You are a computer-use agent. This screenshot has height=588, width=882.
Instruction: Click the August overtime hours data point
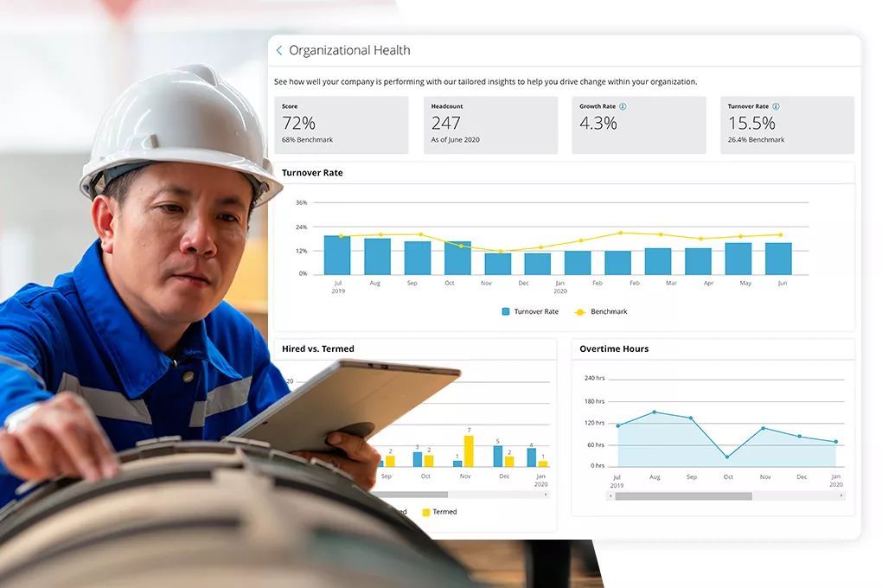[x=655, y=412]
